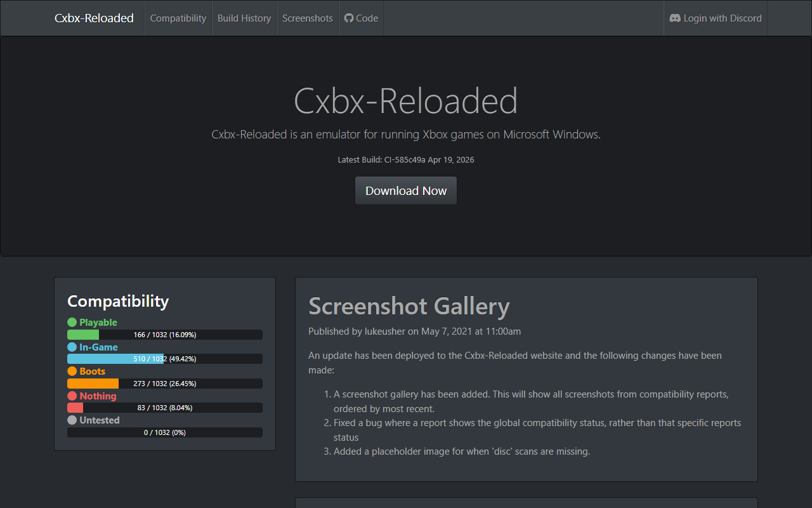Click the blue In-Game status dot

[72, 347]
